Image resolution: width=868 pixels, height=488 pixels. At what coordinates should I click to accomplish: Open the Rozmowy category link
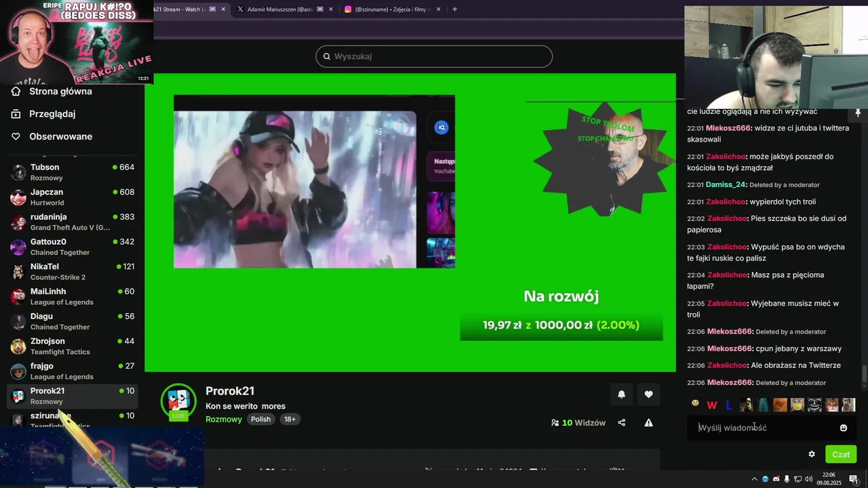(224, 420)
